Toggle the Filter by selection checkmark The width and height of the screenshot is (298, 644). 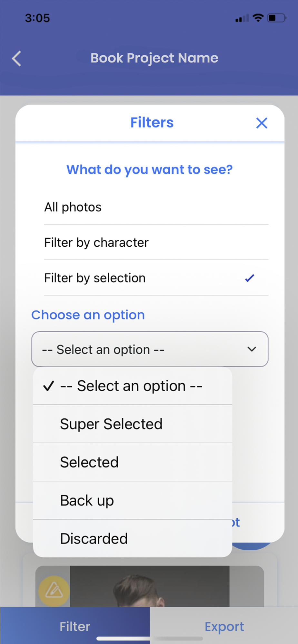point(250,278)
